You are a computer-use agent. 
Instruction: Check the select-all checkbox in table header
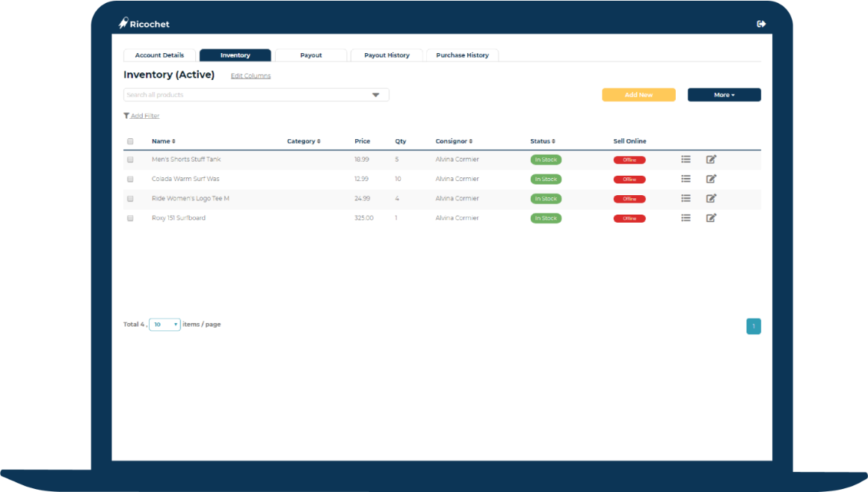point(130,141)
